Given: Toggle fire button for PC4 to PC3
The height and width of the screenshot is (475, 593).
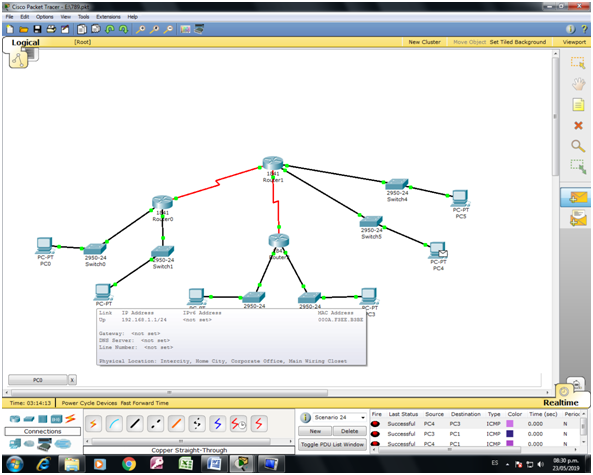Looking at the screenshot, I should 375,424.
